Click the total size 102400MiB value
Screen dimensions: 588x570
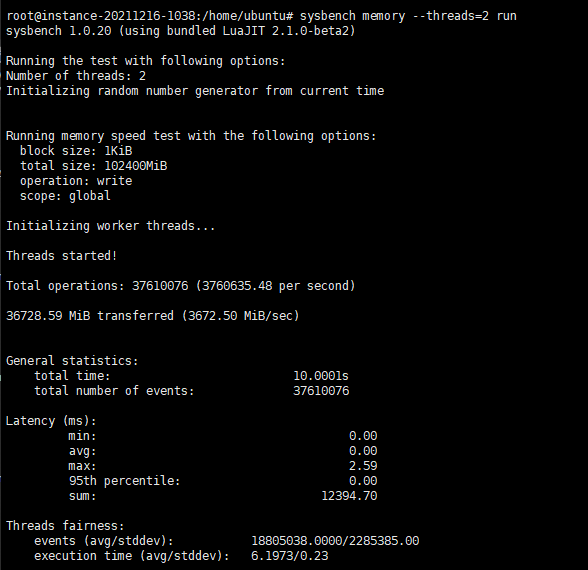(x=135, y=166)
